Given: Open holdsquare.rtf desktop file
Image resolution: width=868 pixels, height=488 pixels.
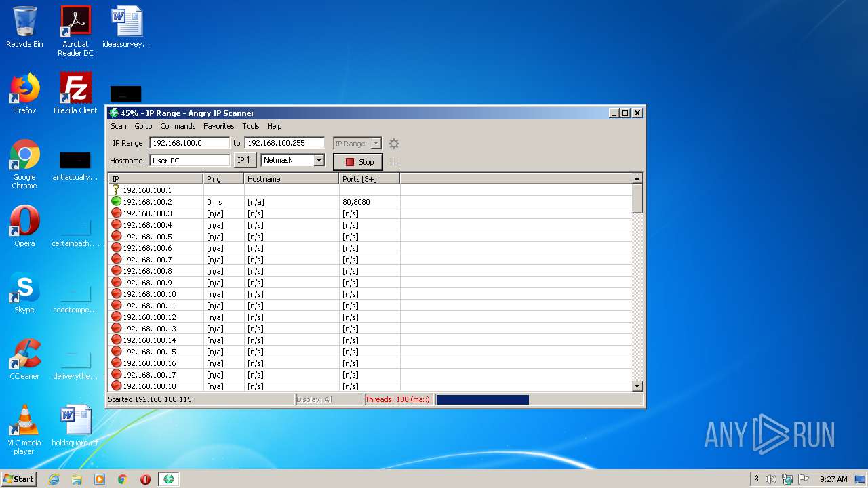Looking at the screenshot, I should [75, 426].
